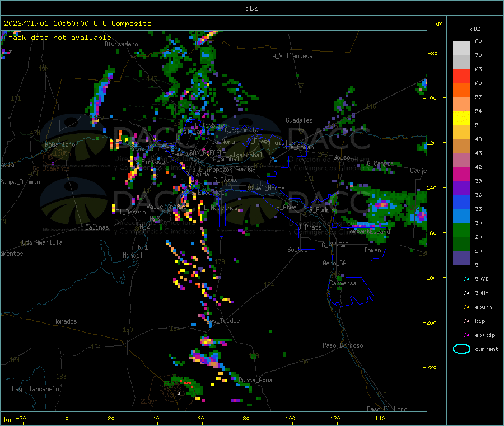Pick the 42 dBZ magenta color swatch
Viewport: 504px width, 426px height.
(x=461, y=174)
